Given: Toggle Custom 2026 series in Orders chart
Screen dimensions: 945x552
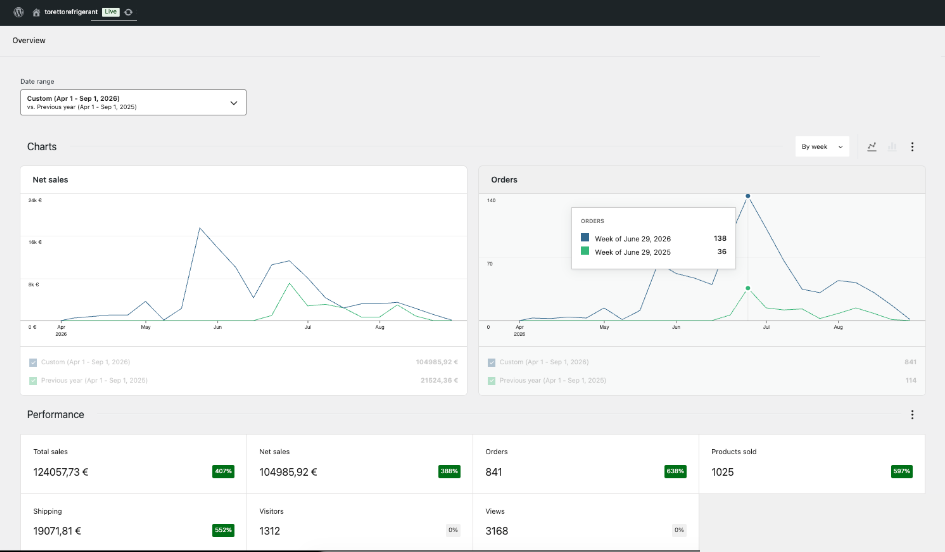Looking at the screenshot, I should click(x=492, y=362).
